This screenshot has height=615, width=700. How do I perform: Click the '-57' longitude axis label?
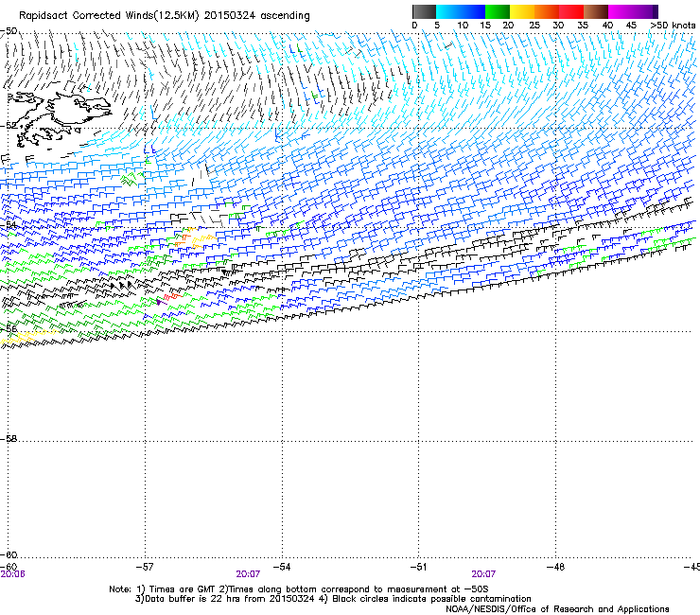(145, 567)
